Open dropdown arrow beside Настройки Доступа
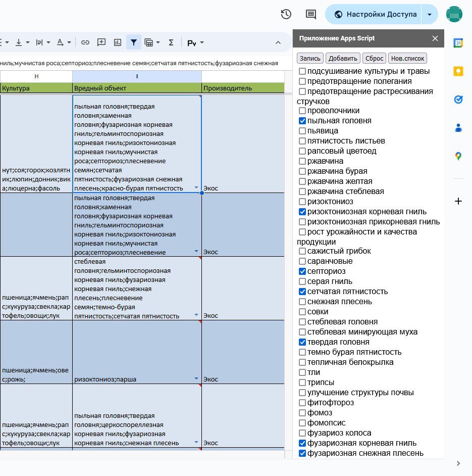Viewport: 472px width, 476px height. coord(429,15)
